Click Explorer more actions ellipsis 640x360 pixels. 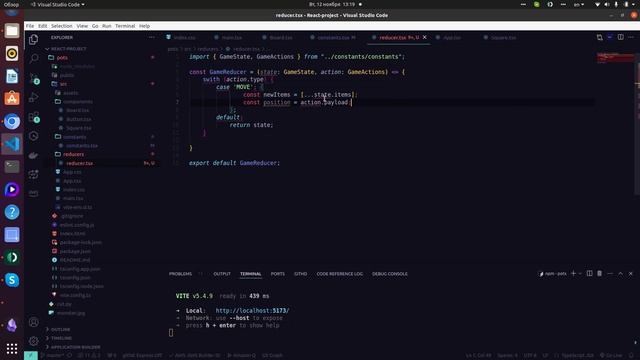tap(152, 37)
